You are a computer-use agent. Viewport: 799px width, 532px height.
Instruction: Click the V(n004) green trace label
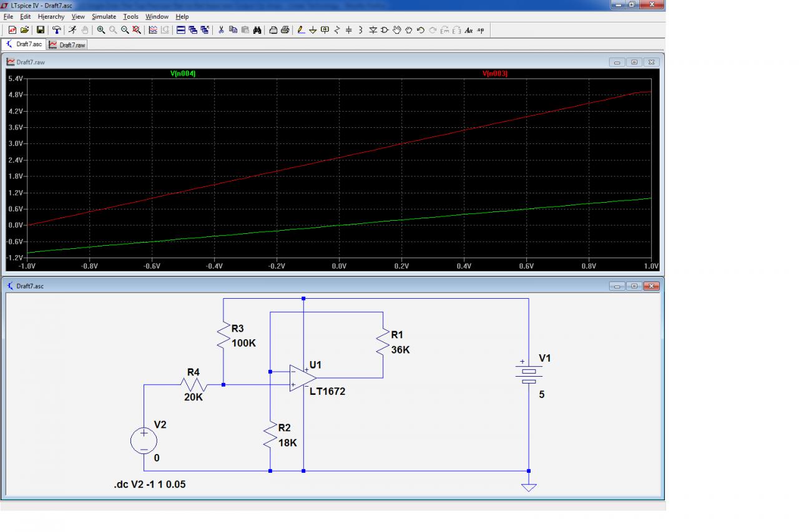point(183,74)
